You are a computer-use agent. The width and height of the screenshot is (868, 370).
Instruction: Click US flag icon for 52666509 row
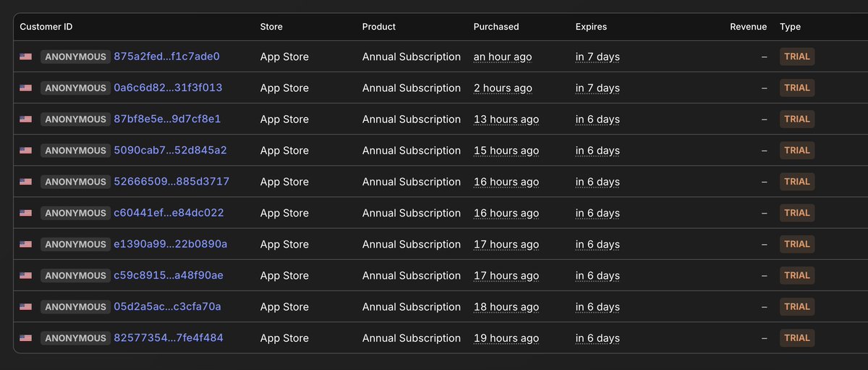(x=25, y=181)
